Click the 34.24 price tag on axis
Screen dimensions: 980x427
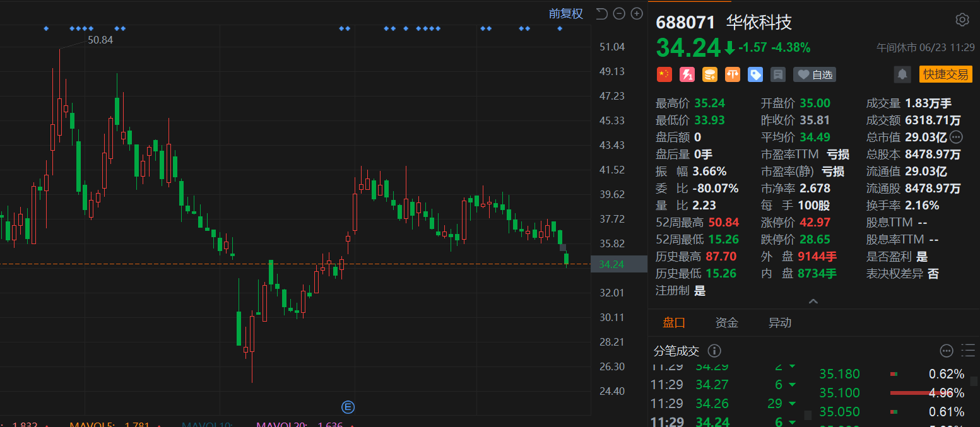[x=619, y=264]
